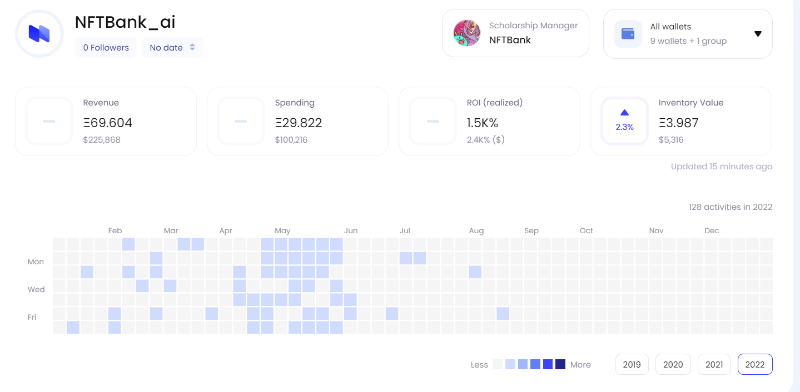This screenshot has width=800, height=392.
Task: Switch to the 2019 year tab
Action: tap(632, 364)
